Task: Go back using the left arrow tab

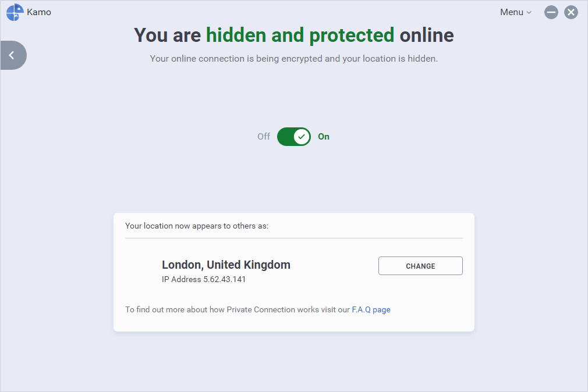Action: [x=12, y=55]
